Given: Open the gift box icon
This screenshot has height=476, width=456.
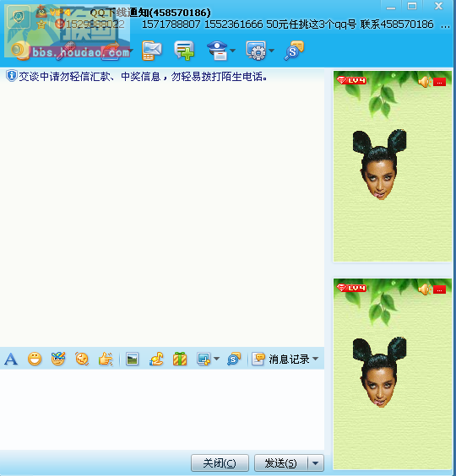Looking at the screenshot, I should click(180, 359).
